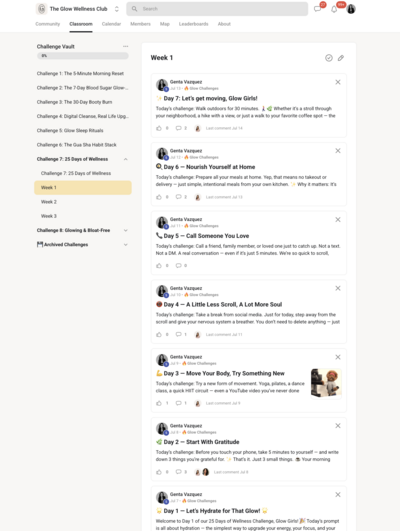Expand Challenge 8: Glowing & Bloat-Free
400x531 pixels.
click(126, 230)
